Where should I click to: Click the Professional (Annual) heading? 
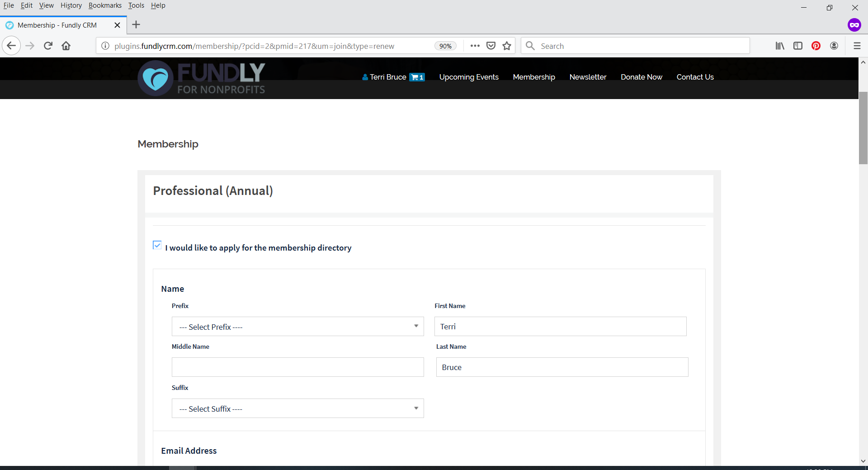coord(213,191)
